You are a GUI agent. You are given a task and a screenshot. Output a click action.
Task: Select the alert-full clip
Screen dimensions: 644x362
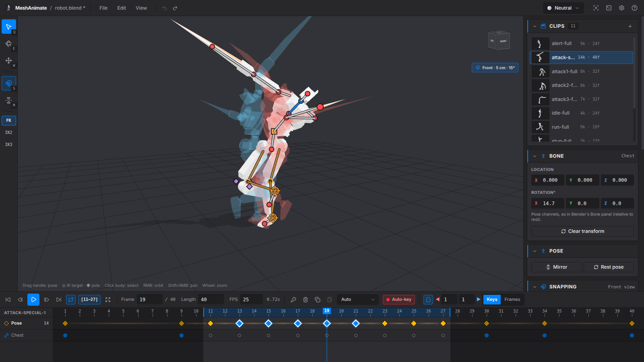click(581, 43)
